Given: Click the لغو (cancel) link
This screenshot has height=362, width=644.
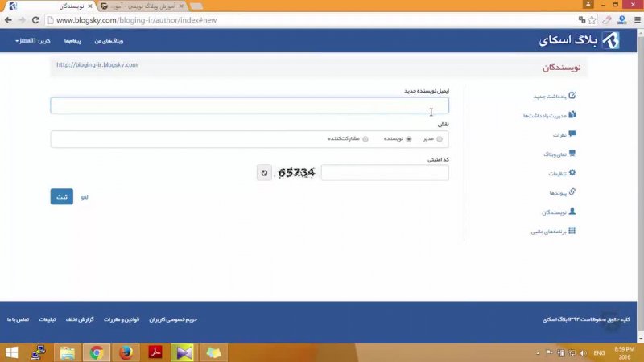Looking at the screenshot, I should [84, 196].
